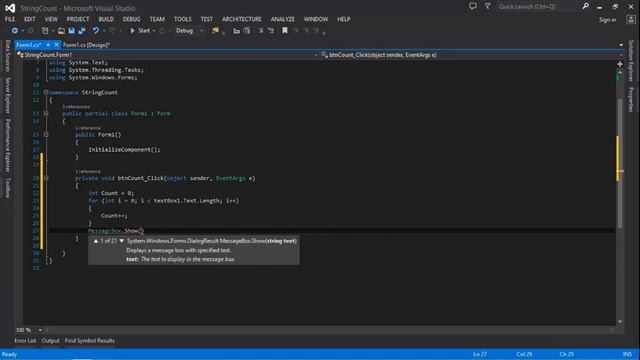Click the Undo arrow icon
640x360 pixels.
coord(96,31)
